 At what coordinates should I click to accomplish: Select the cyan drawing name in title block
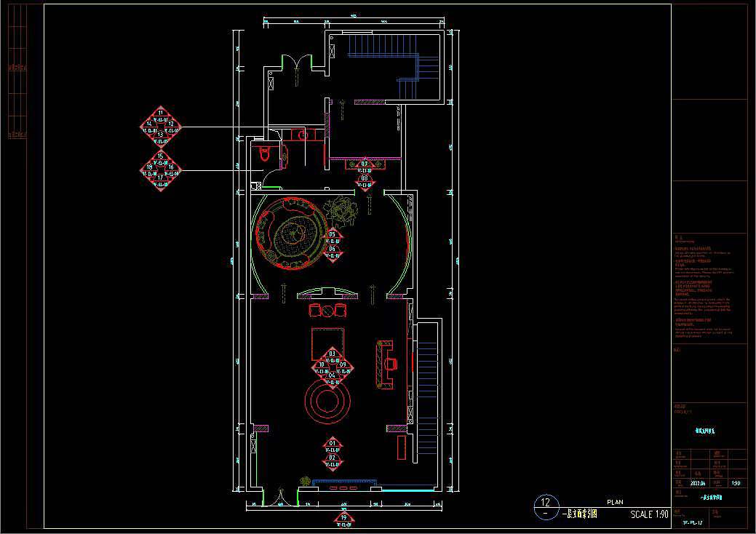(711, 498)
